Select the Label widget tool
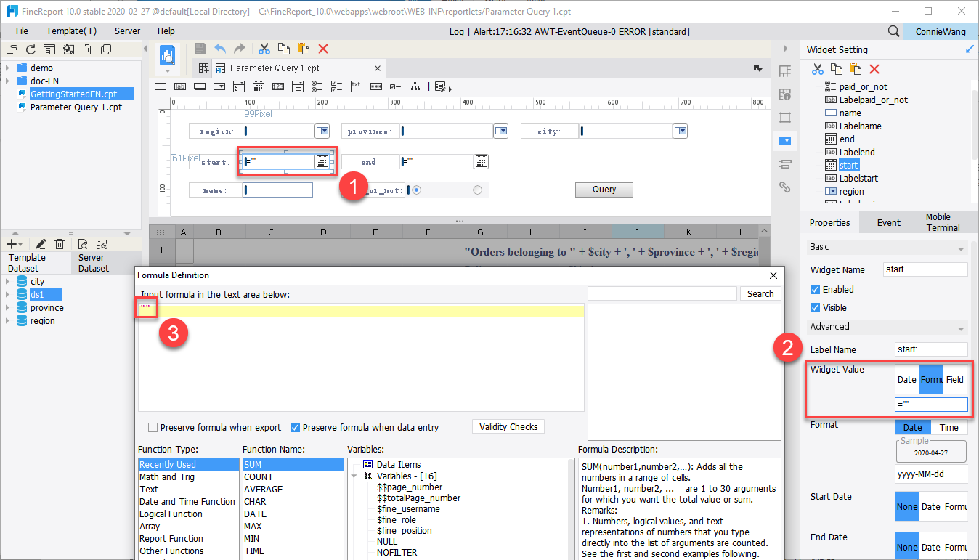The image size is (979, 560). click(180, 86)
